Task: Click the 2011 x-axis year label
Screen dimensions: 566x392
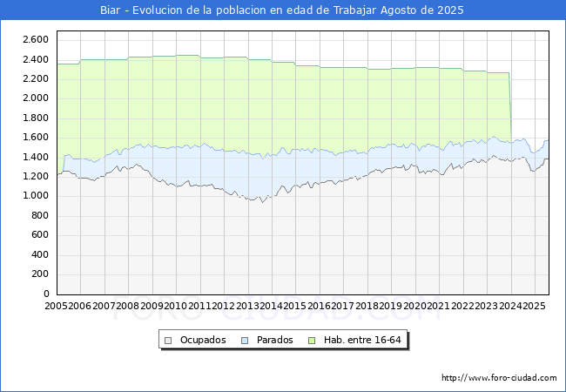Action: click(199, 306)
